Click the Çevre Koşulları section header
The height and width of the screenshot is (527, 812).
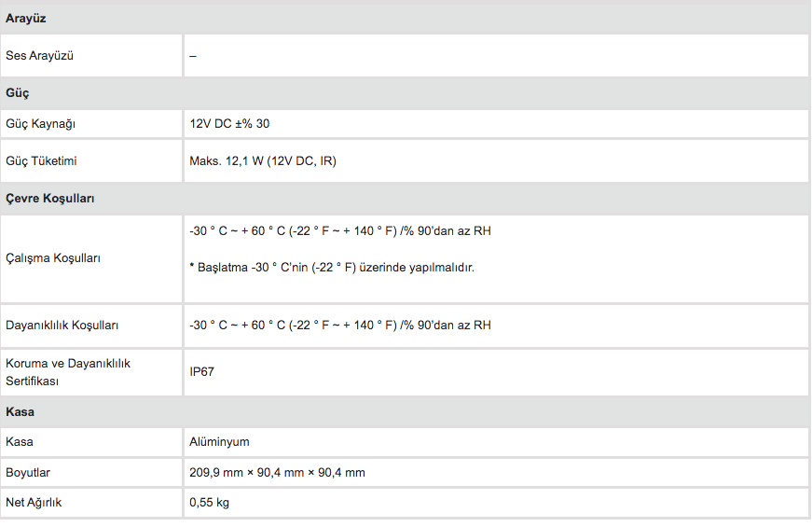[50, 199]
